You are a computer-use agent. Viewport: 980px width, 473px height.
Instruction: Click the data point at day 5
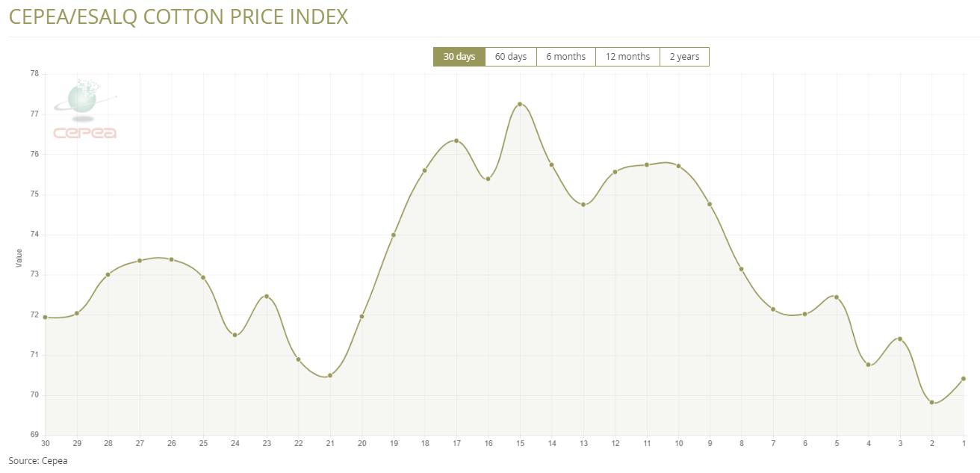[837, 297]
